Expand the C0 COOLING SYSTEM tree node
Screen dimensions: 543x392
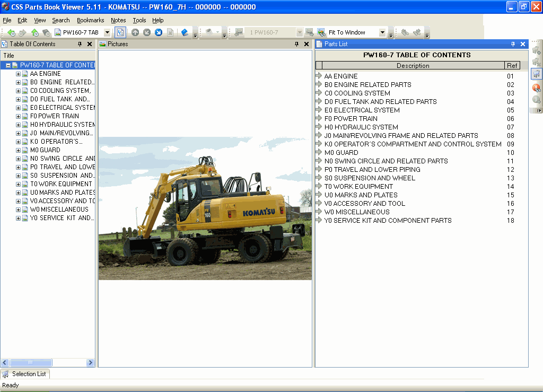tap(18, 91)
